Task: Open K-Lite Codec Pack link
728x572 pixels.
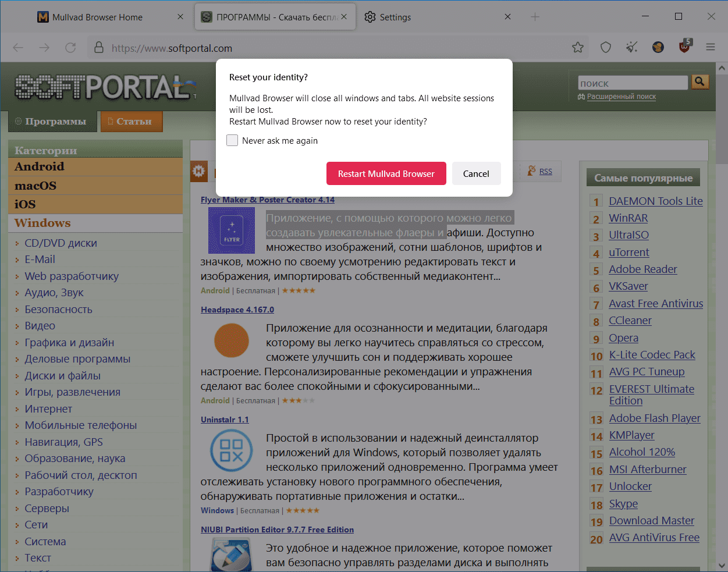Action: click(652, 354)
